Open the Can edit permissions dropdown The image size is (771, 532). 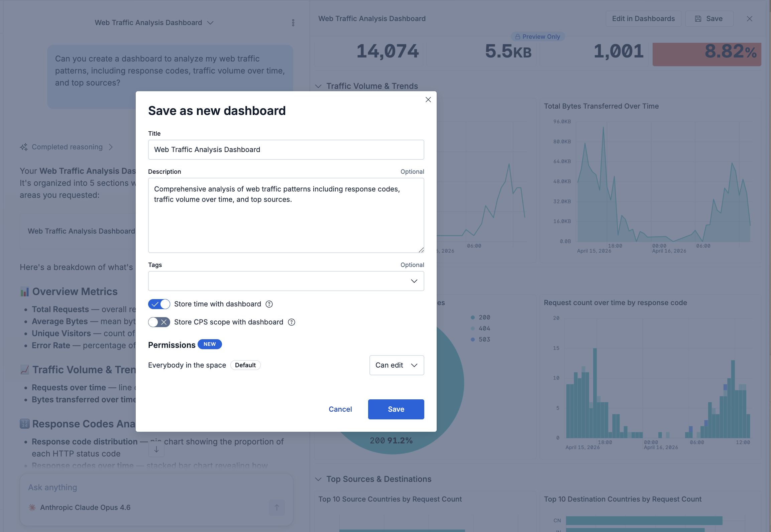point(397,365)
